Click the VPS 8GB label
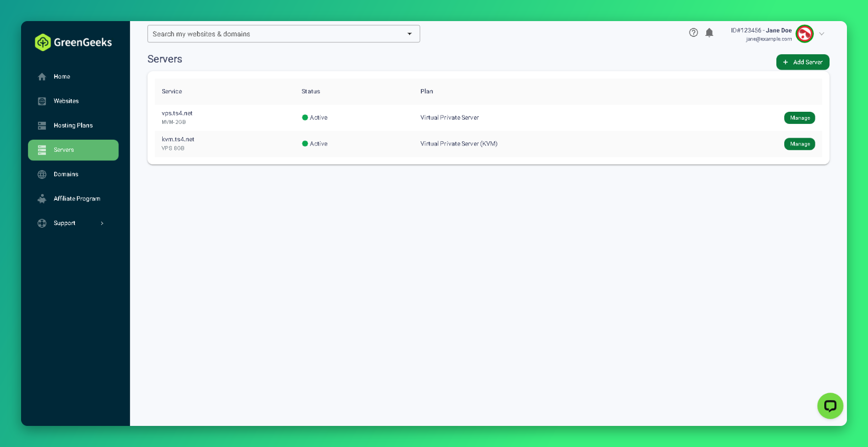Viewport: 868px width, 447px height. coord(173,148)
